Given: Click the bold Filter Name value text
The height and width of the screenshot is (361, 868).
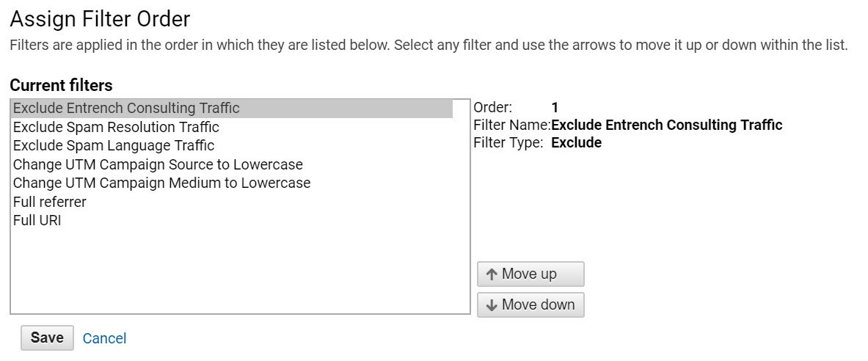Looking at the screenshot, I should pyautogui.click(x=666, y=125).
